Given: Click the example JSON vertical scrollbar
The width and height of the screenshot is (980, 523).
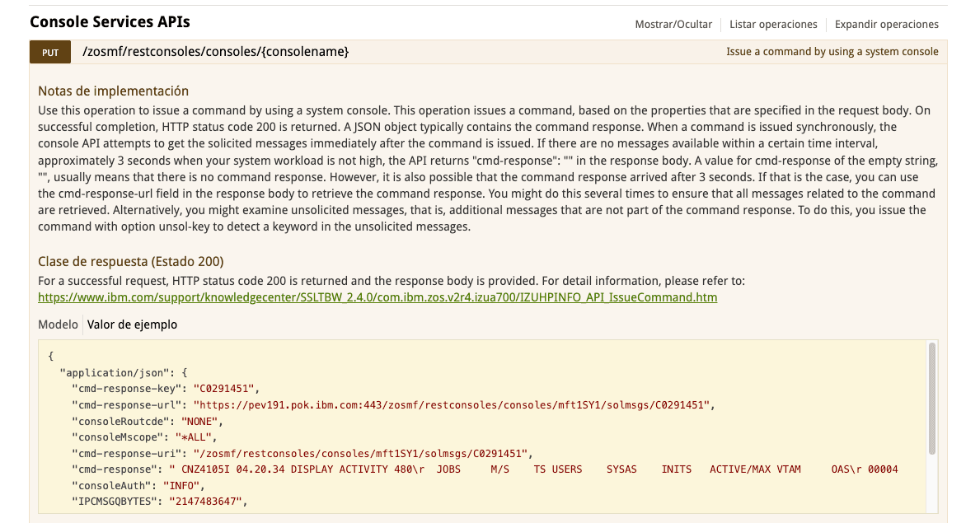Looking at the screenshot, I should (932, 399).
